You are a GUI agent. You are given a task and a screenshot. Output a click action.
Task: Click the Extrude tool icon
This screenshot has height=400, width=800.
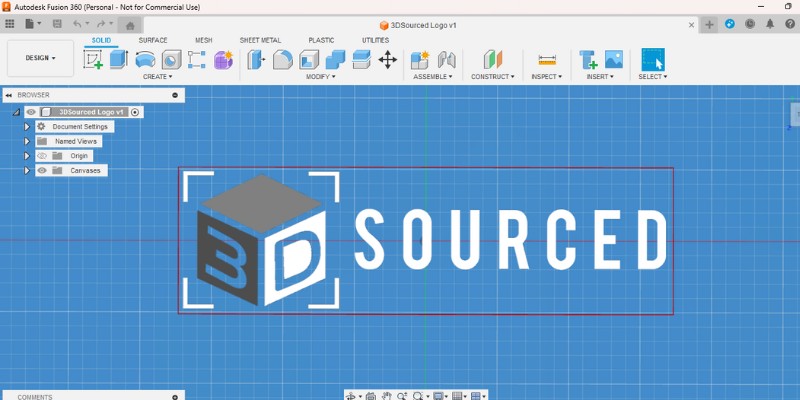tap(119, 60)
